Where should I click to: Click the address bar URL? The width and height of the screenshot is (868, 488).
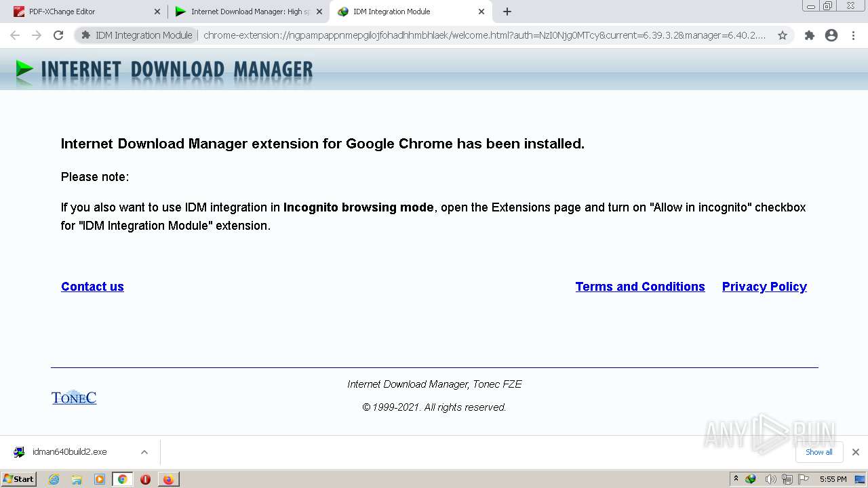pos(485,35)
